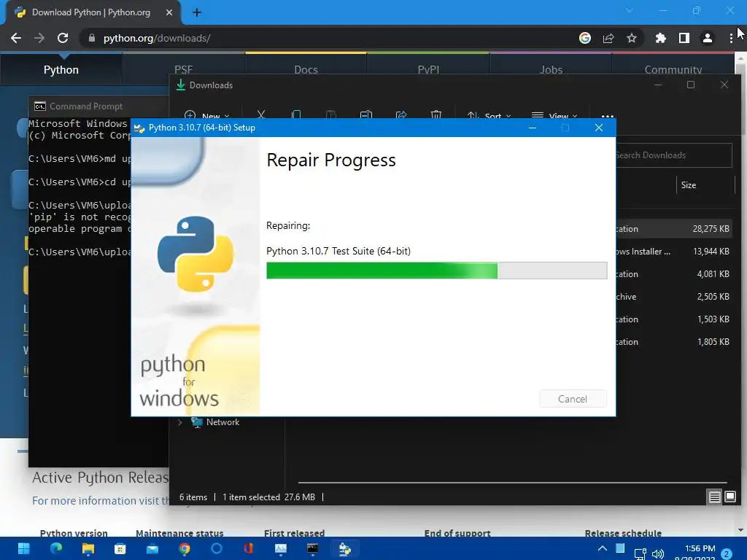The width and height of the screenshot is (747, 560).
Task: Click Paste icon in Downloads toolbar
Action: coord(331,114)
